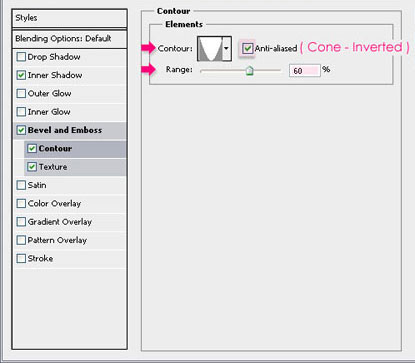Screen dimensions: 415x363
Task: Enable the Satin checkbox
Action: 21,185
